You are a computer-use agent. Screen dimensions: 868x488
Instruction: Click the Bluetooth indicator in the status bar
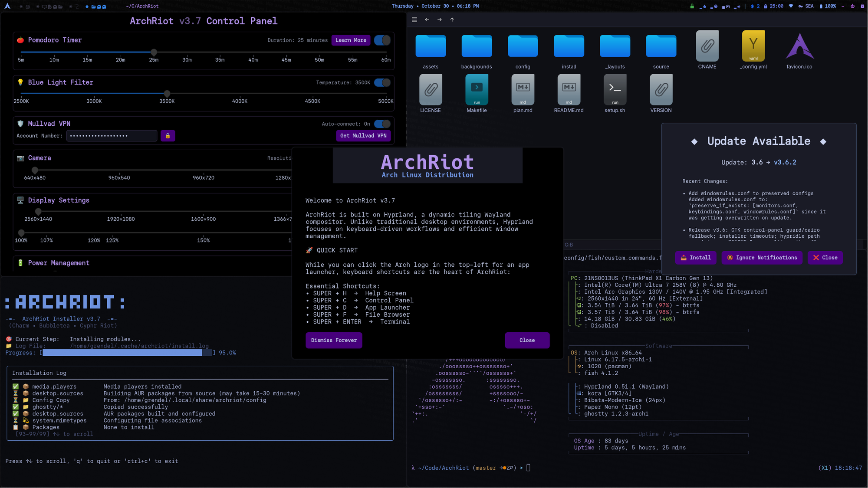coord(753,6)
